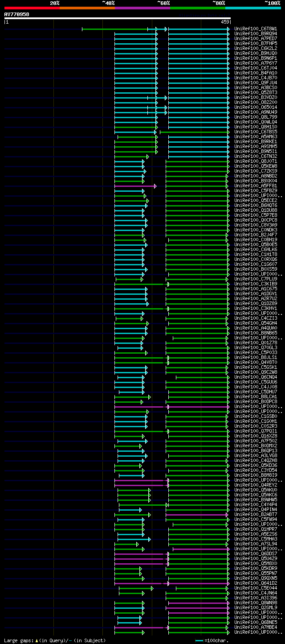Click the purple ~60% identity legend bar

click(142, 8)
